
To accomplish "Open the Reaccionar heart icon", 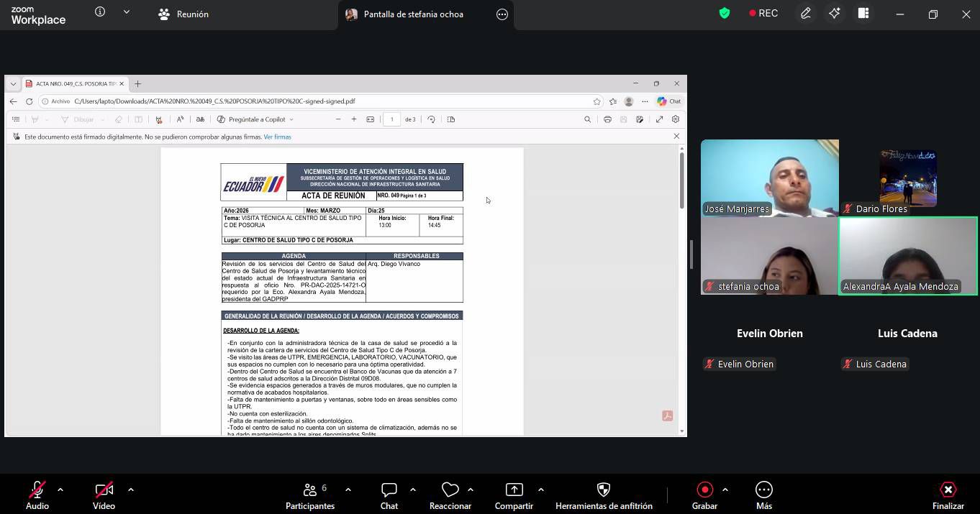I will point(450,490).
